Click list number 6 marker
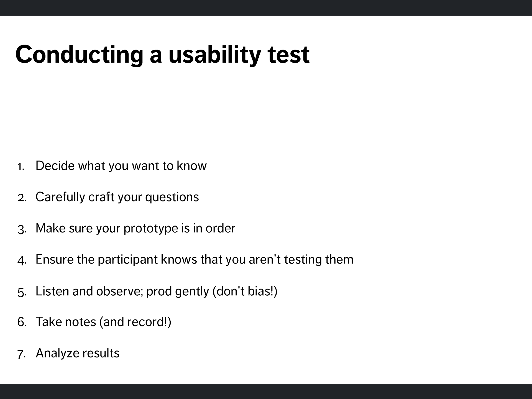Viewport: 532px width, 399px height. [22, 322]
